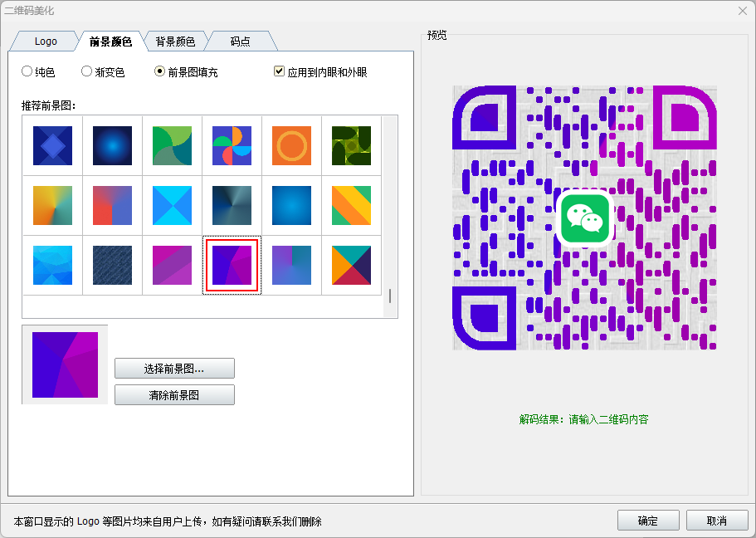Select the 前景图填充 radio button
This screenshot has width=756, height=538.
pyautogui.click(x=159, y=71)
